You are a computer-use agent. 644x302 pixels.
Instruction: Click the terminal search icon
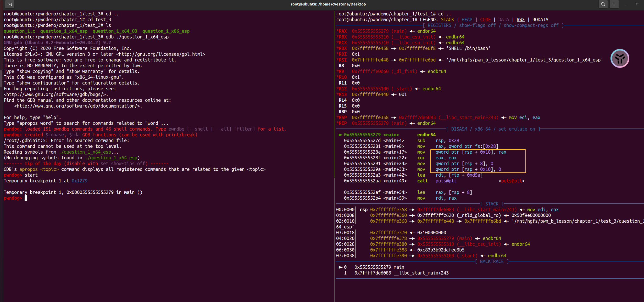tap(603, 4)
